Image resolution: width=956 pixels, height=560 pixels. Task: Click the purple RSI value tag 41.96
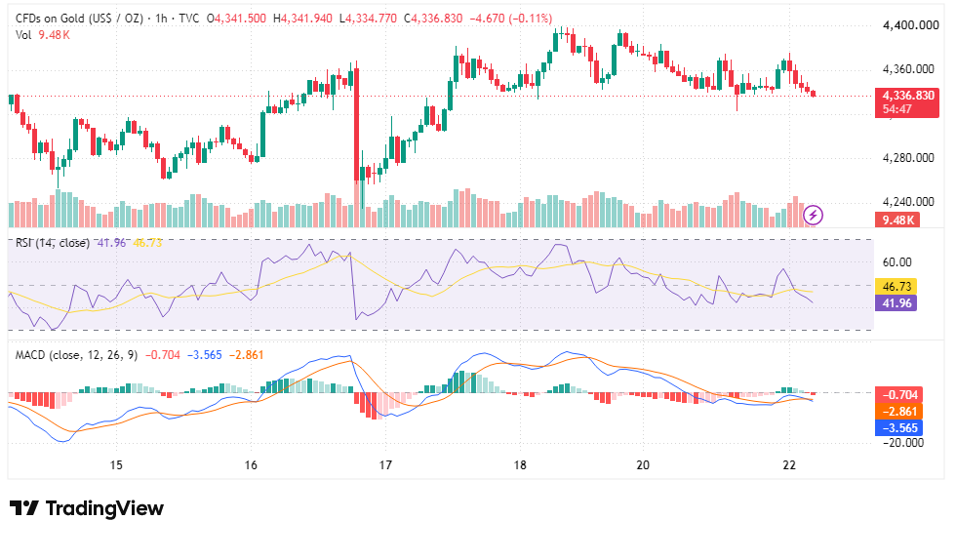tap(896, 302)
